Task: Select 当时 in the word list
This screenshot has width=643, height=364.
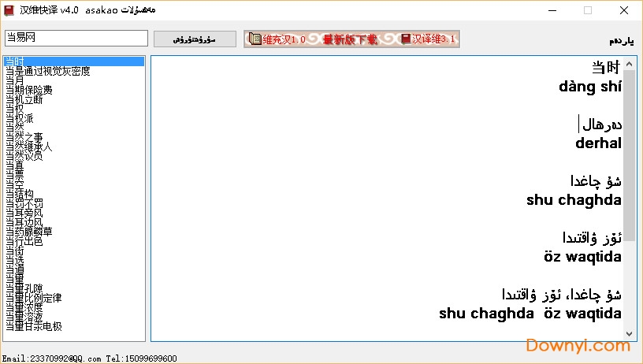Action: click(15, 61)
